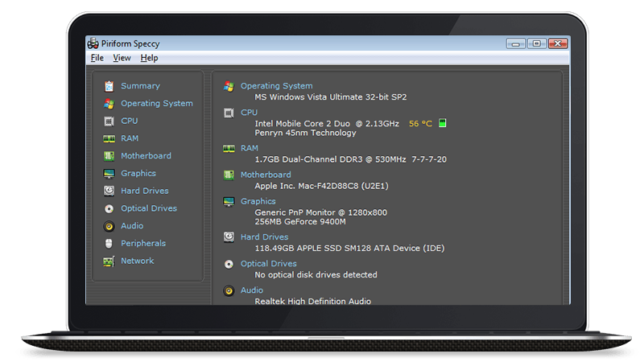The height and width of the screenshot is (362, 644).
Task: Click the Optical Drives disc icon in sidebar
Action: 109,208
